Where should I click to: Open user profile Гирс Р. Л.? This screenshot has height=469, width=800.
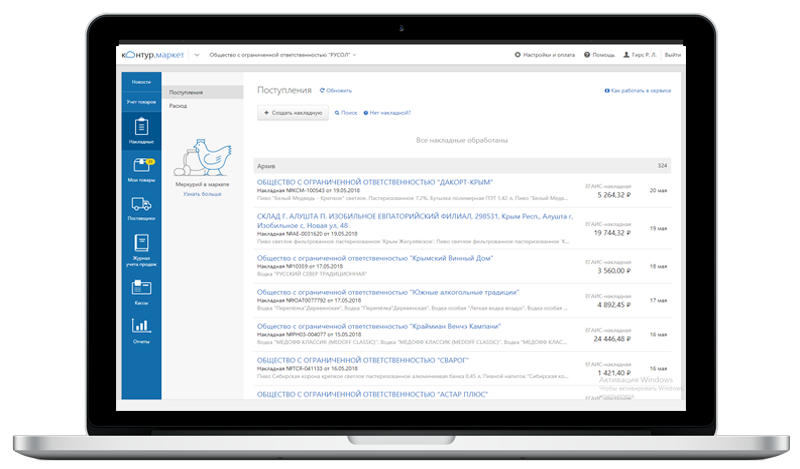[x=640, y=55]
